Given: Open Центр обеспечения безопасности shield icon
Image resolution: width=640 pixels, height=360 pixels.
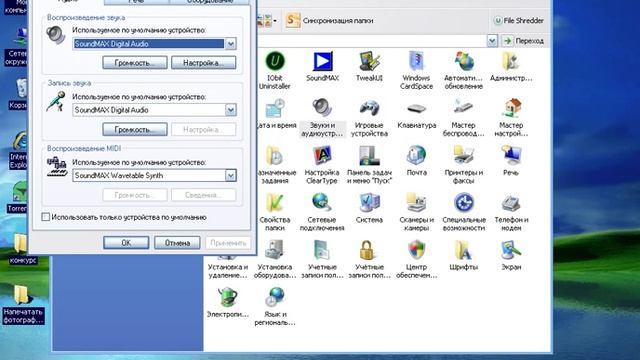Looking at the screenshot, I should (416, 260).
